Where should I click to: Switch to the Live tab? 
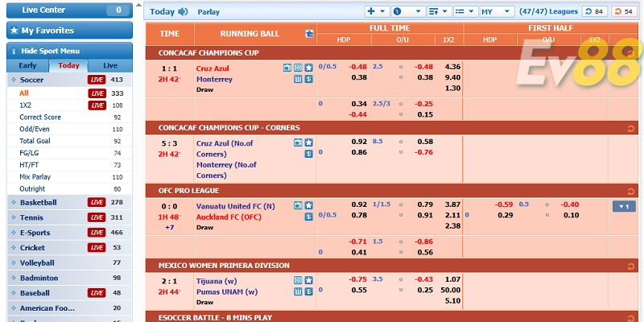click(x=110, y=65)
